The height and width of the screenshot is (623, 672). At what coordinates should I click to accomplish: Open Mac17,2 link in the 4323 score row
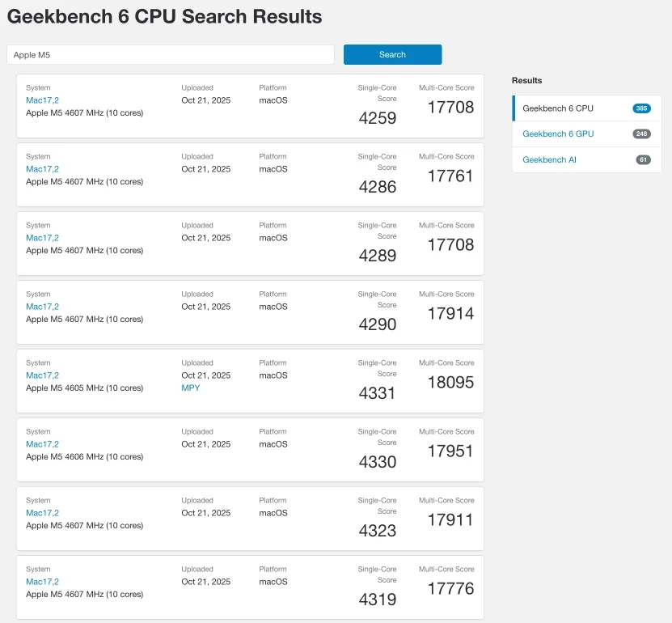click(42, 513)
